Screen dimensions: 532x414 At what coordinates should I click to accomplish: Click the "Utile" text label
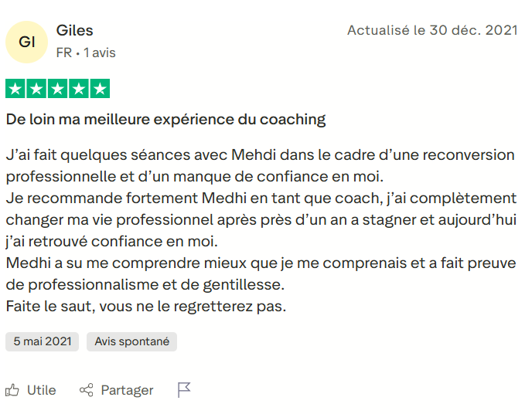42,390
